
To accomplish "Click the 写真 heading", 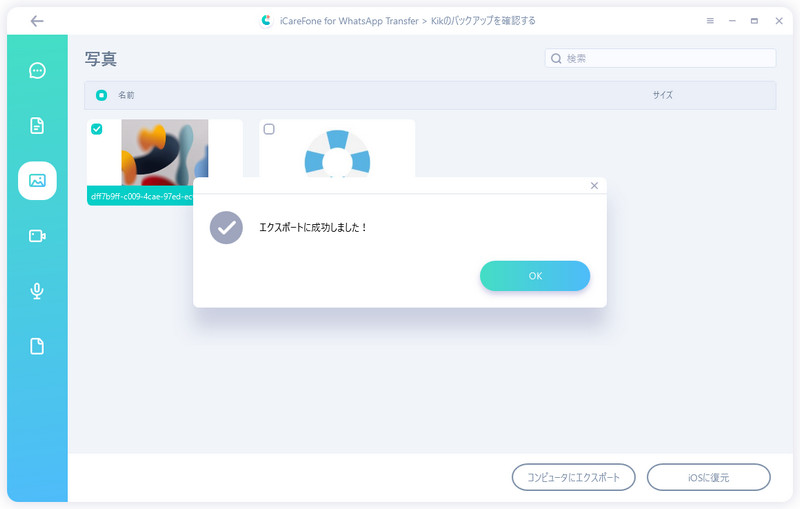I will (x=101, y=59).
